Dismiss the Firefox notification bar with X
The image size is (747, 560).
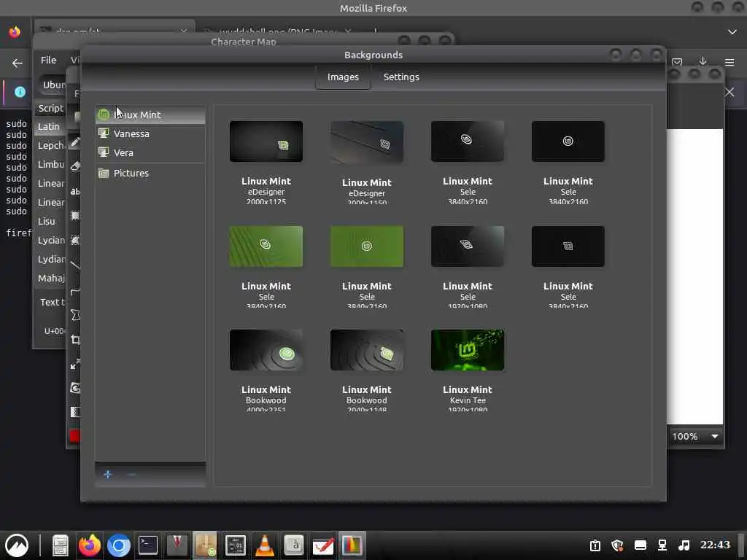pos(729,93)
